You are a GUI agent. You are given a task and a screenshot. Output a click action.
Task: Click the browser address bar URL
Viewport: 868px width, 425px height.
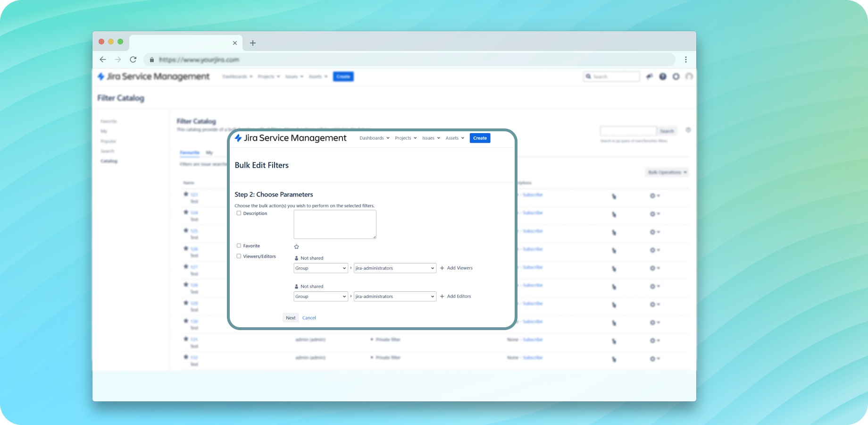click(199, 60)
